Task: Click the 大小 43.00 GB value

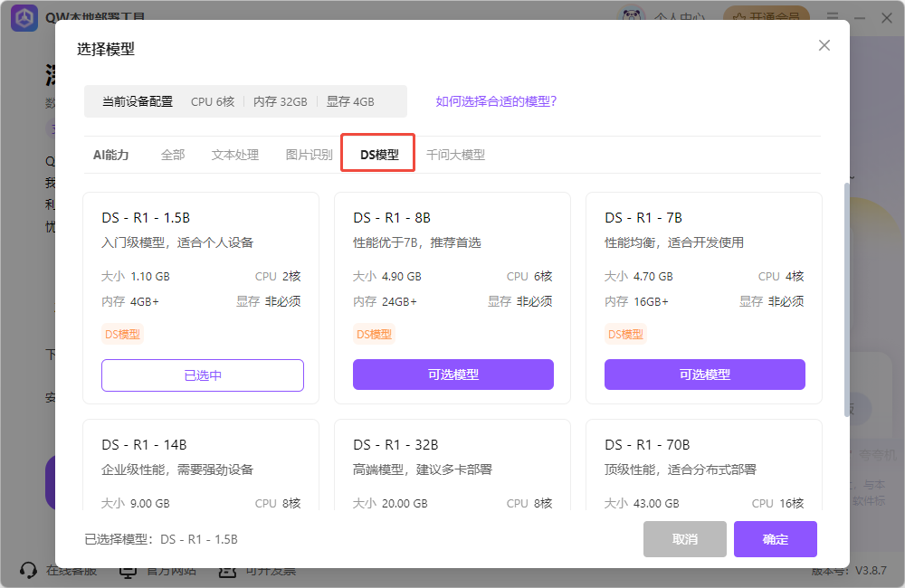Action: [x=643, y=504]
